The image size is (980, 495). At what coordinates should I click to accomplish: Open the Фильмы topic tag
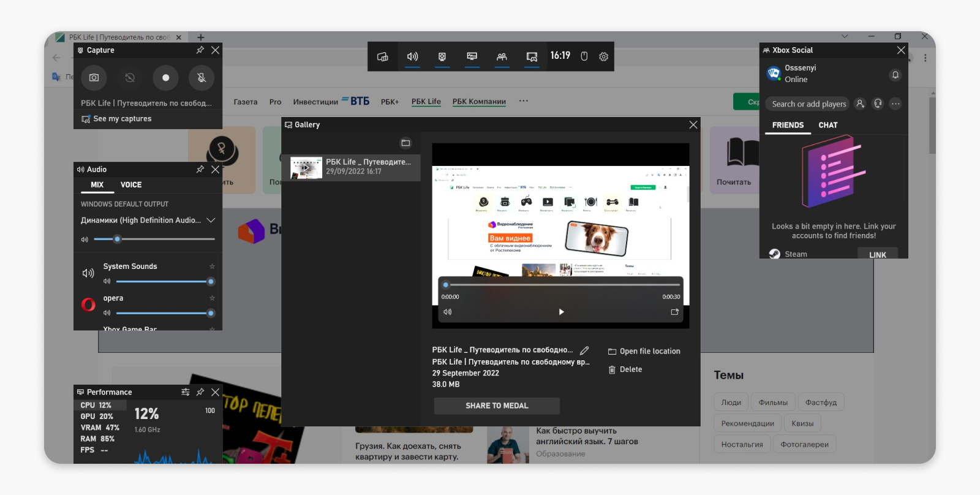click(773, 402)
